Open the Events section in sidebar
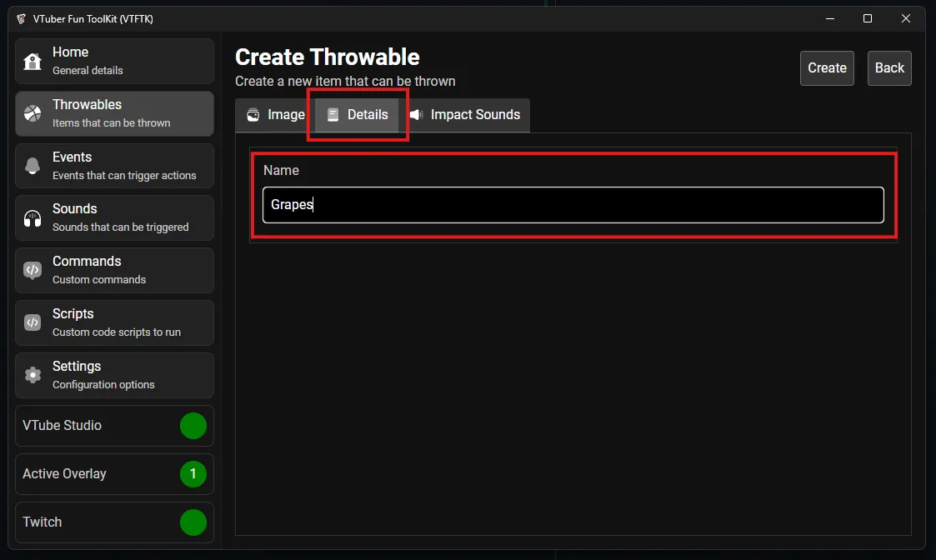This screenshot has width=936, height=560. [x=114, y=166]
